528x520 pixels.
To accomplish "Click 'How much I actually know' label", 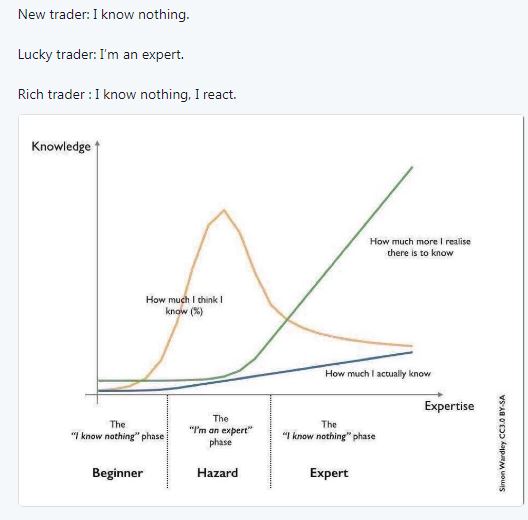I will tap(378, 373).
